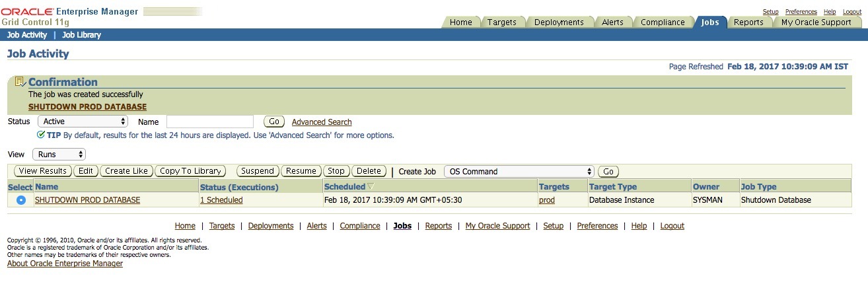Viewport: 868px width, 286px height.
Task: Click the Copy To Library button
Action: [x=190, y=171]
